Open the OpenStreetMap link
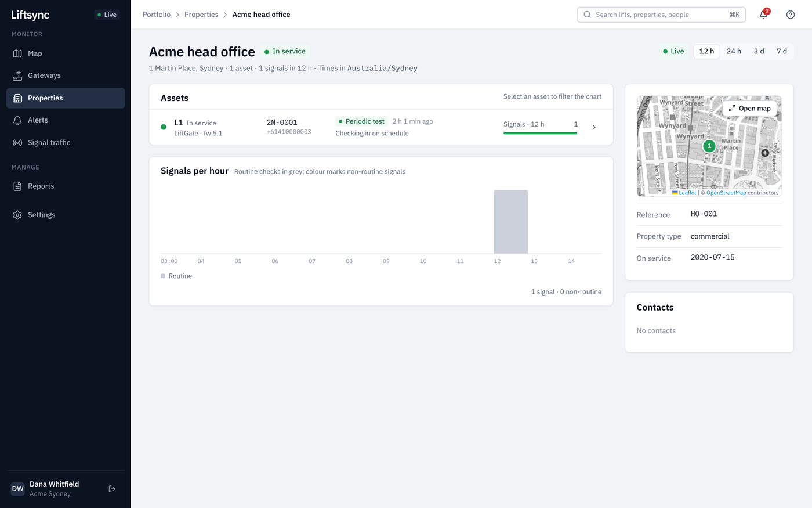 click(x=726, y=193)
